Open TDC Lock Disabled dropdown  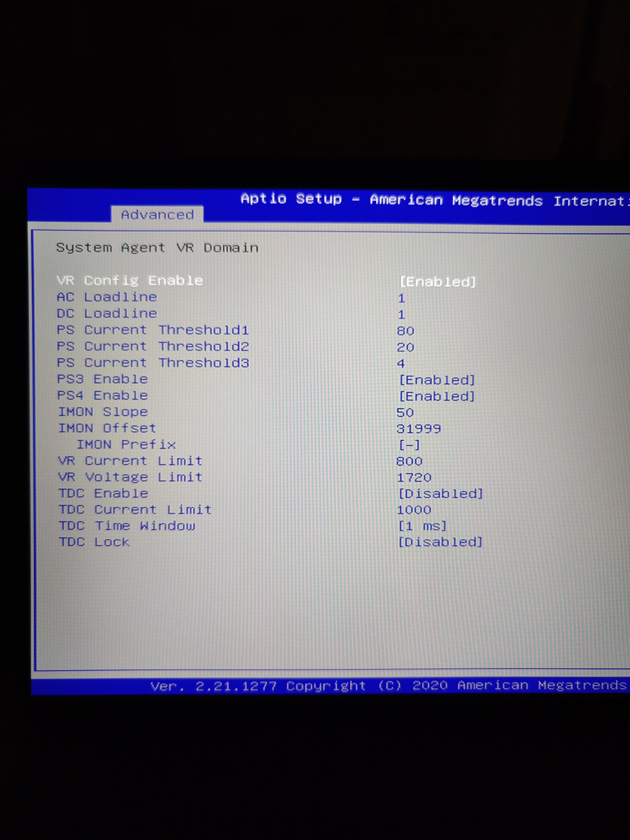pyautogui.click(x=440, y=542)
